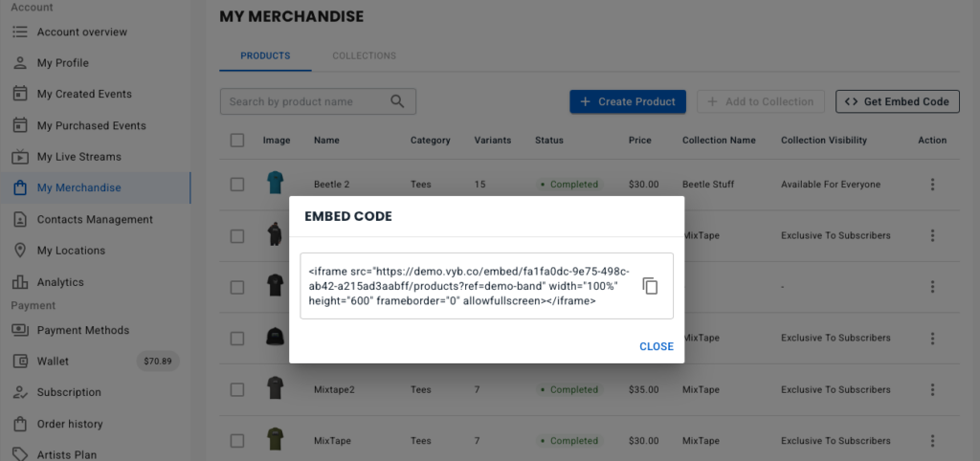Check the box for the Beetle 2 product
Screen dimensions: 980x461
tap(237, 185)
